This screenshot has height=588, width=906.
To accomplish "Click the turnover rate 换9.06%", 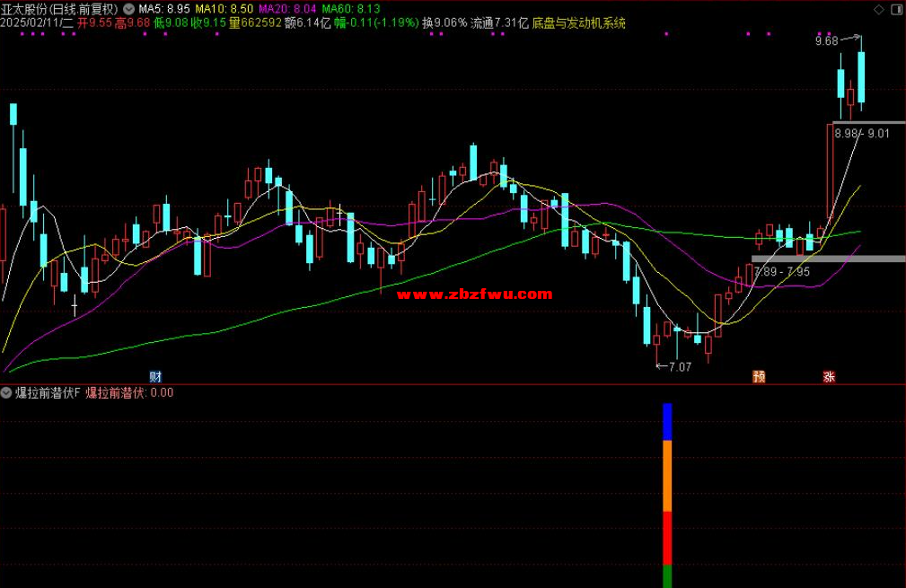I will point(444,23).
